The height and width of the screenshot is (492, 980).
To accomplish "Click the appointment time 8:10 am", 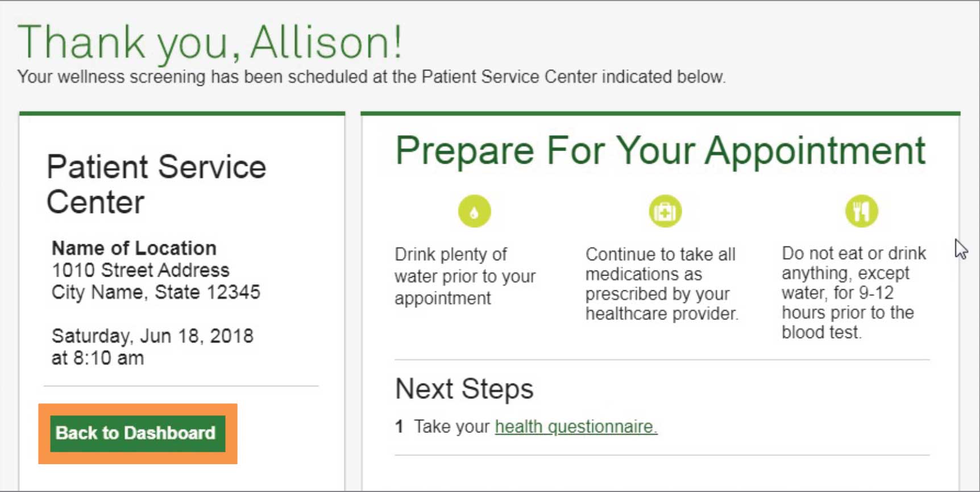I will point(108,358).
